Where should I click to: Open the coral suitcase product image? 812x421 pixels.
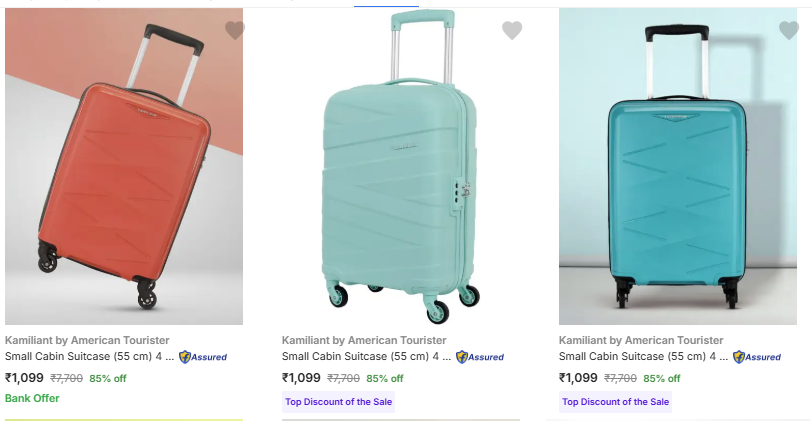(124, 170)
